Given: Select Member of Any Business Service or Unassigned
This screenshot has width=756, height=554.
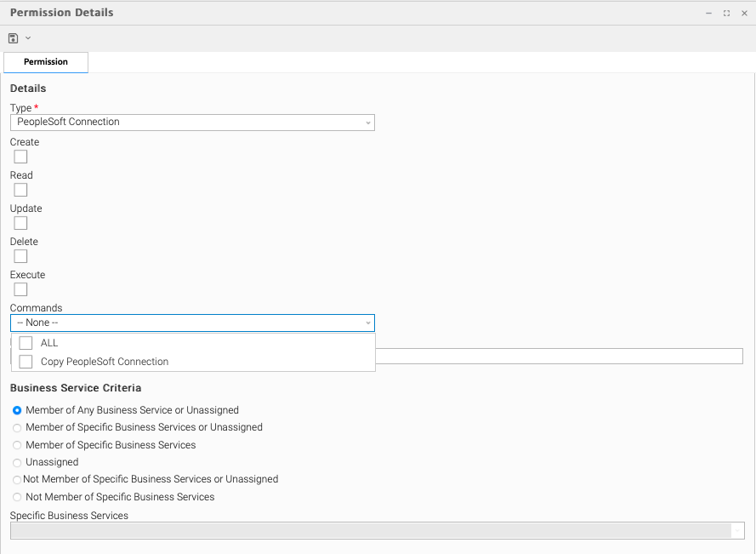Looking at the screenshot, I should 17,410.
